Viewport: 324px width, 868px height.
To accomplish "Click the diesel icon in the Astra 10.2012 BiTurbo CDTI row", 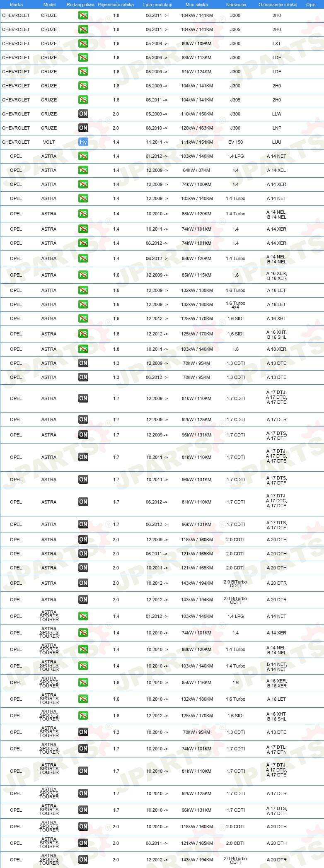I will (x=83, y=583).
